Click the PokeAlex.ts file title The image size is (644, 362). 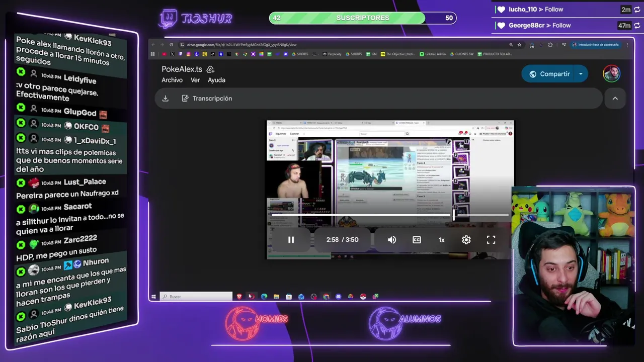click(182, 69)
